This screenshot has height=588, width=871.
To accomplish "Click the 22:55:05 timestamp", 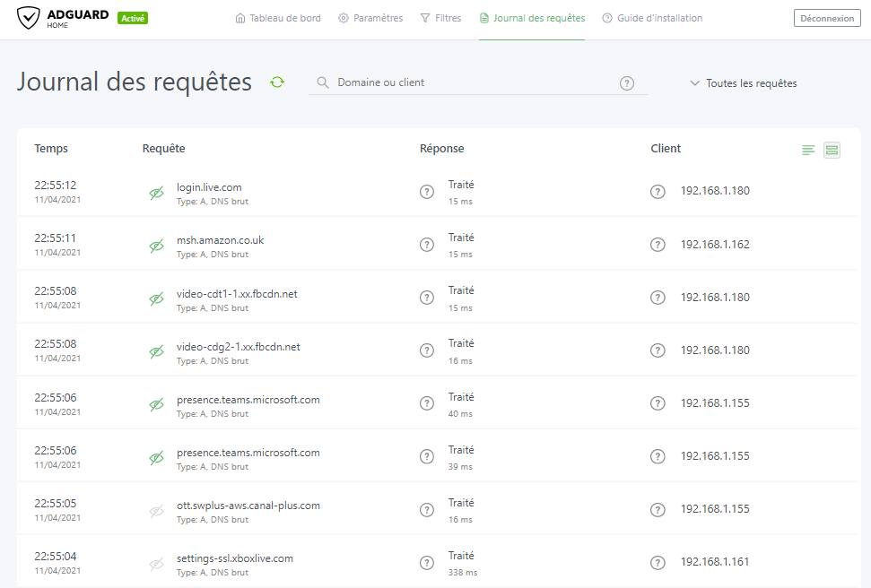I will coord(56,503).
